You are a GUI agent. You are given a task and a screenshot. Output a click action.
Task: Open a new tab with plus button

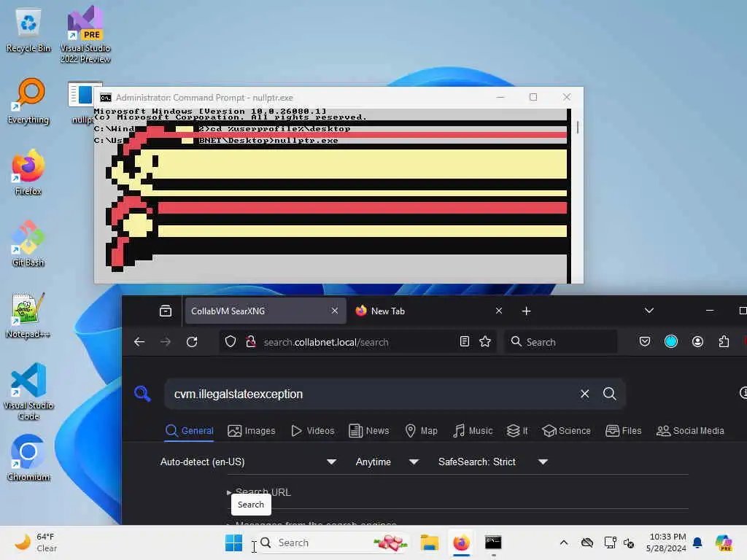click(x=526, y=311)
